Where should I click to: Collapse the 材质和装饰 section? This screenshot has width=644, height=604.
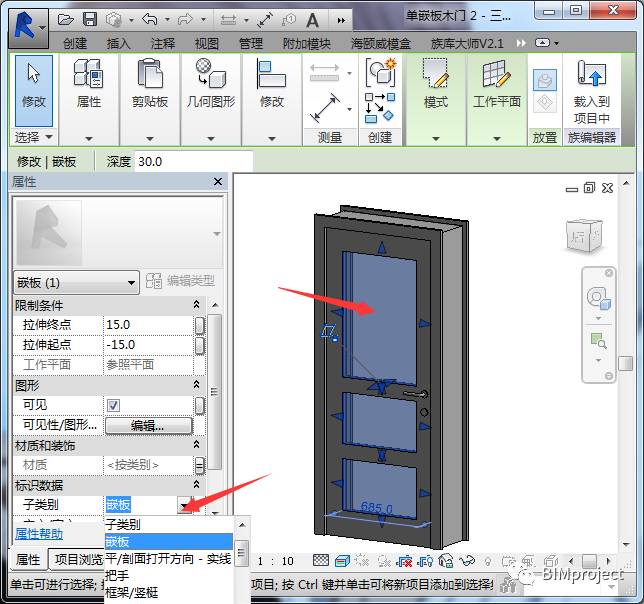coord(196,444)
